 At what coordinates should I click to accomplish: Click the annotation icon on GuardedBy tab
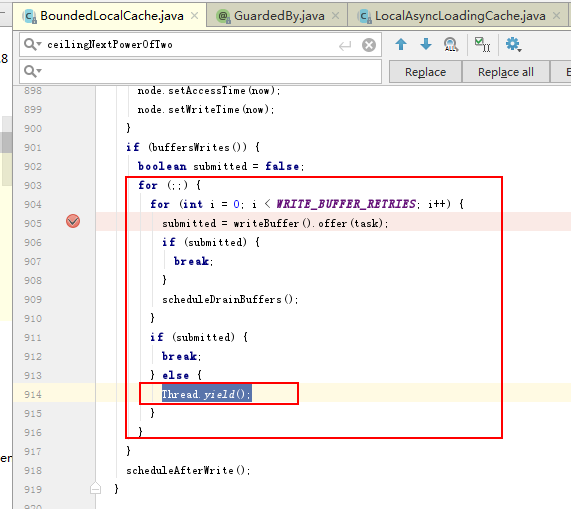point(223,16)
